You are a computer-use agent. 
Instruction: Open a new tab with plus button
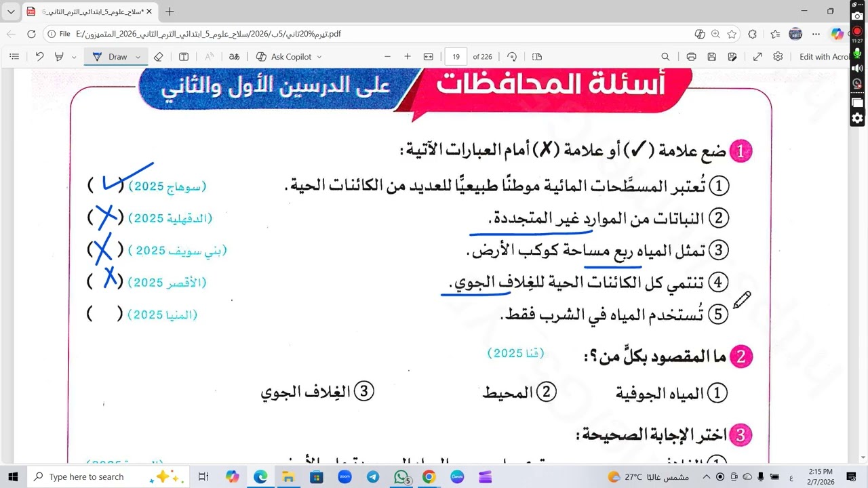pos(170,12)
